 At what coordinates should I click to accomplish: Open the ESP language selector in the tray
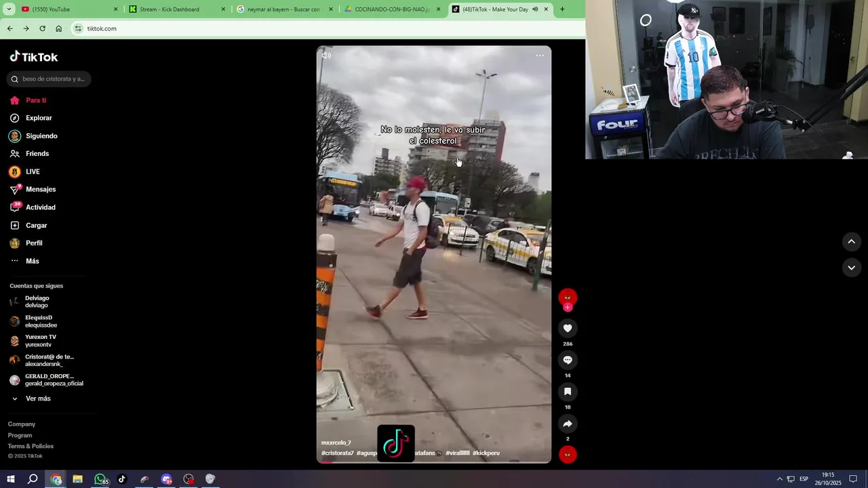point(804,479)
